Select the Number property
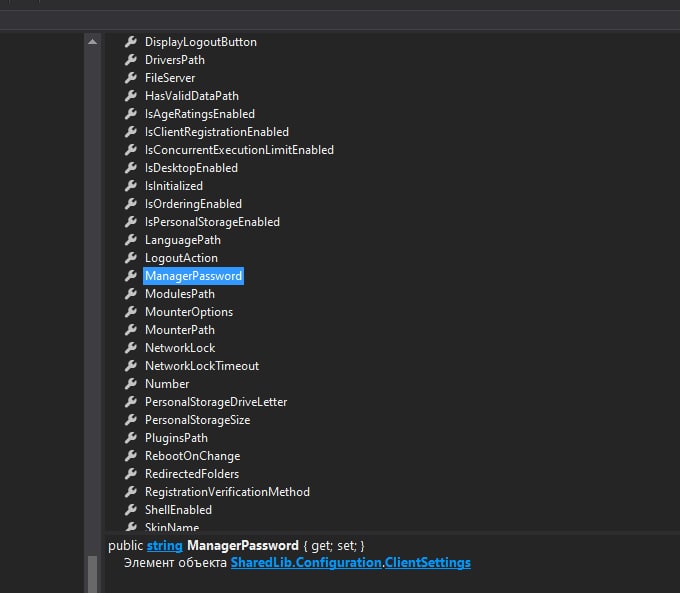The height and width of the screenshot is (593, 680). pos(167,384)
